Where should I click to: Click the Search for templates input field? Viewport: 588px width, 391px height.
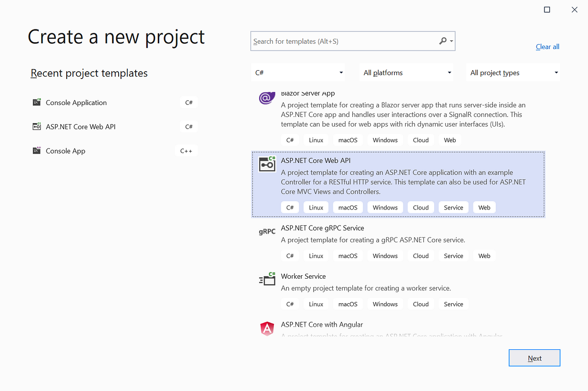click(343, 41)
